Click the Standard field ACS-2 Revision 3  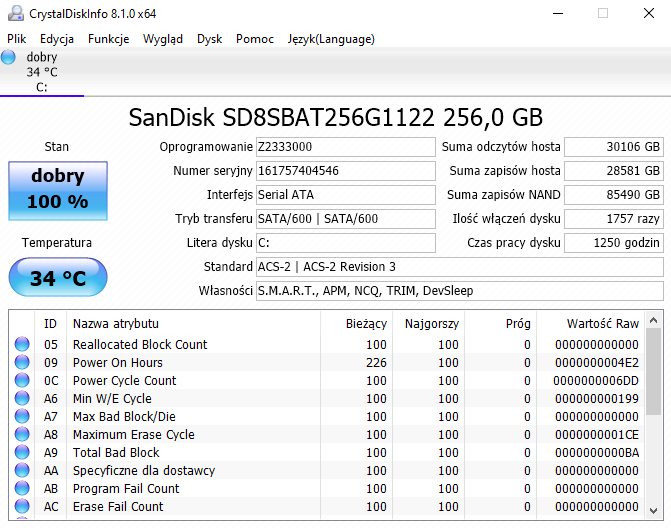click(x=460, y=267)
